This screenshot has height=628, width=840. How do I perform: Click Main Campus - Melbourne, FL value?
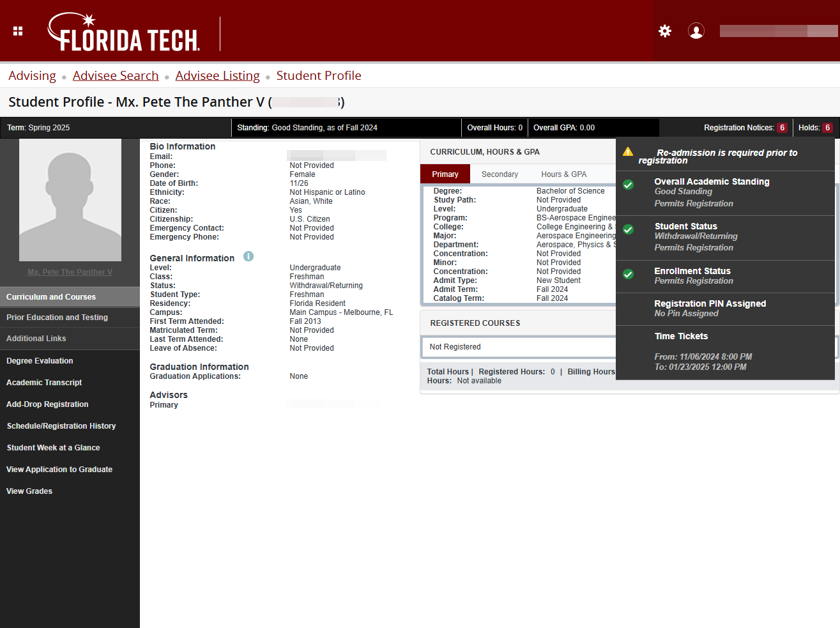click(341, 312)
